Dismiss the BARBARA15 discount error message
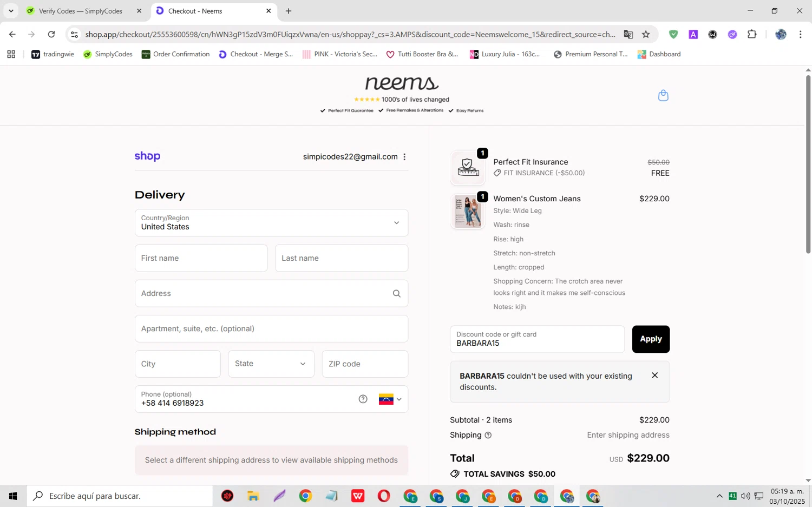This screenshot has width=812, height=507. point(654,376)
